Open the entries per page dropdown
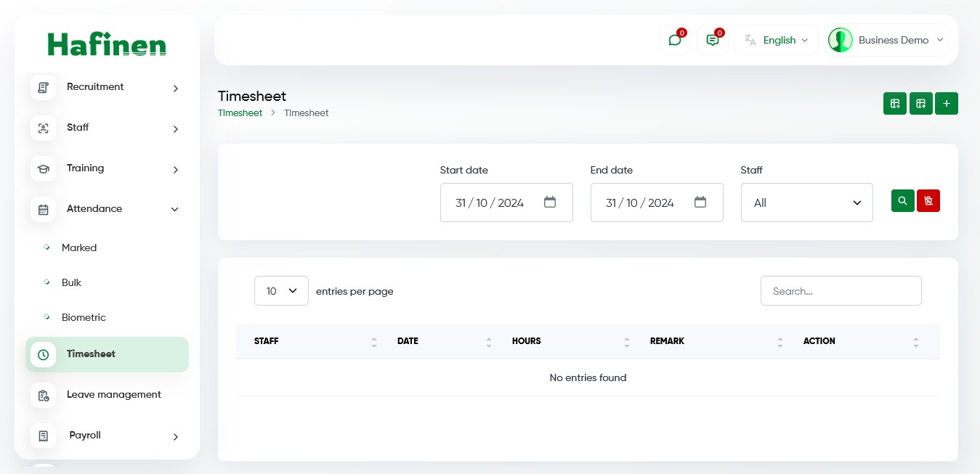Viewport: 980px width, 474px height. (x=281, y=290)
